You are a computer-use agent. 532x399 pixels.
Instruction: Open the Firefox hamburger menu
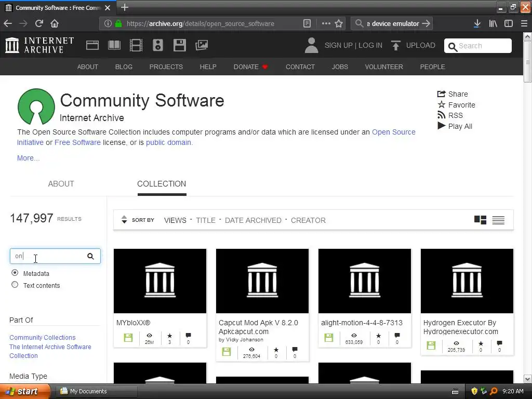click(x=524, y=23)
